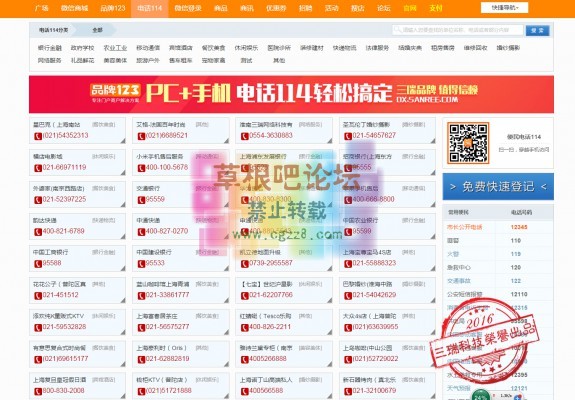Open the 中国工商银行 listing title
Viewport: 575px width, 400px height.
(50, 252)
